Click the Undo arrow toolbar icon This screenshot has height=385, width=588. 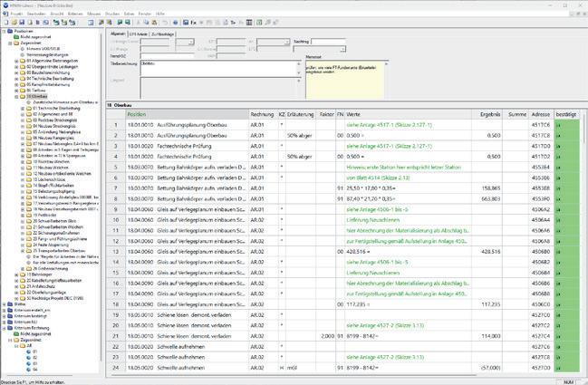coord(166,23)
